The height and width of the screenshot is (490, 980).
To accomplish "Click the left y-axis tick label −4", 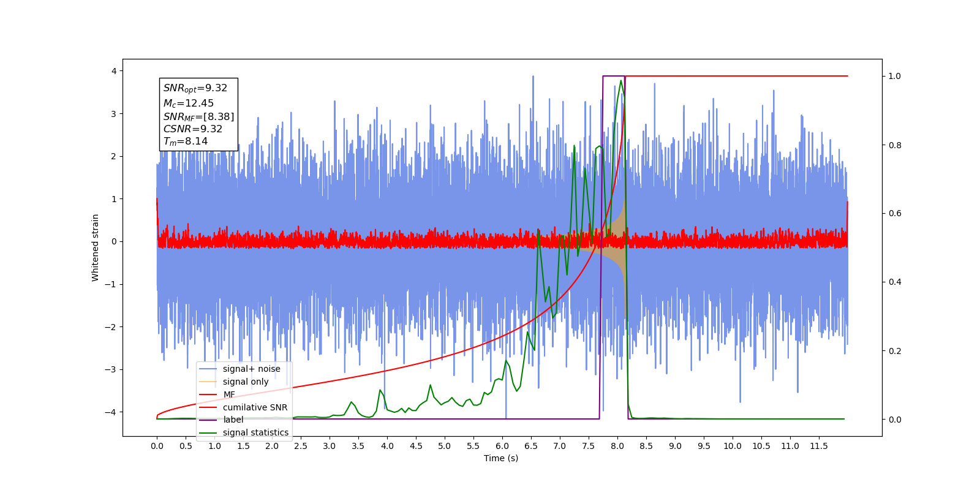I will (110, 412).
